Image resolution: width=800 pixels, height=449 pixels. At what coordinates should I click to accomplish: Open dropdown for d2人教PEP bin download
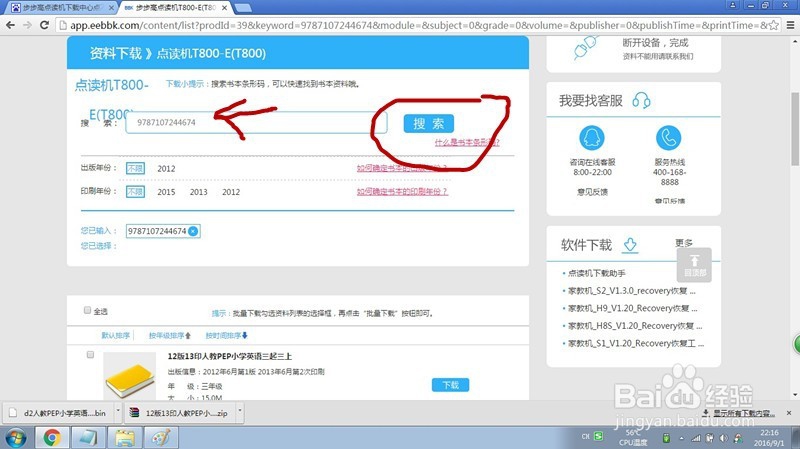click(x=118, y=412)
